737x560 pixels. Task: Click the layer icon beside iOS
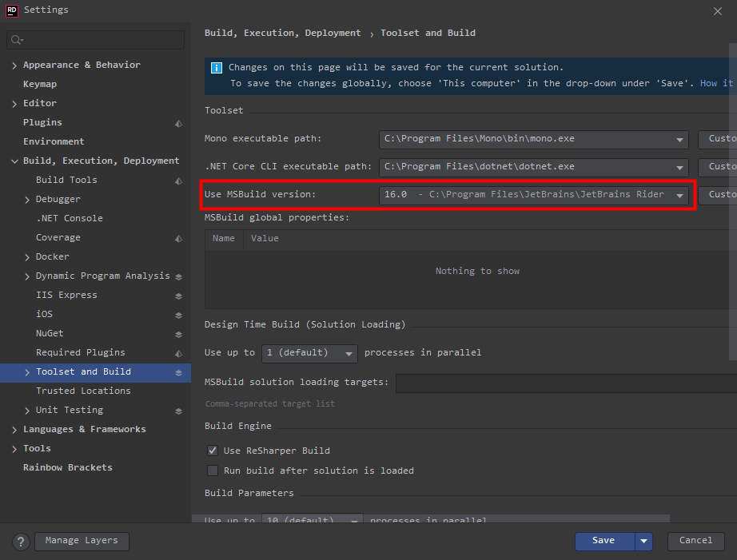coord(178,316)
